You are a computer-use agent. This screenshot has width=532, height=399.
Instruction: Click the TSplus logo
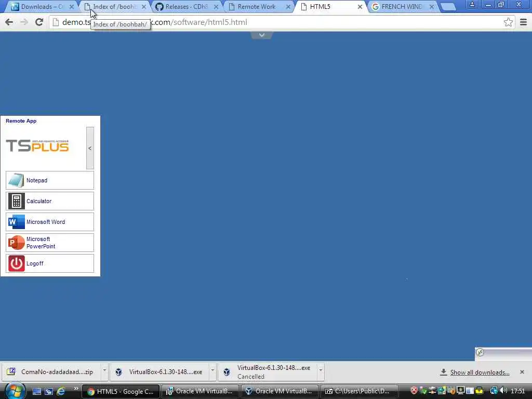pyautogui.click(x=37, y=145)
